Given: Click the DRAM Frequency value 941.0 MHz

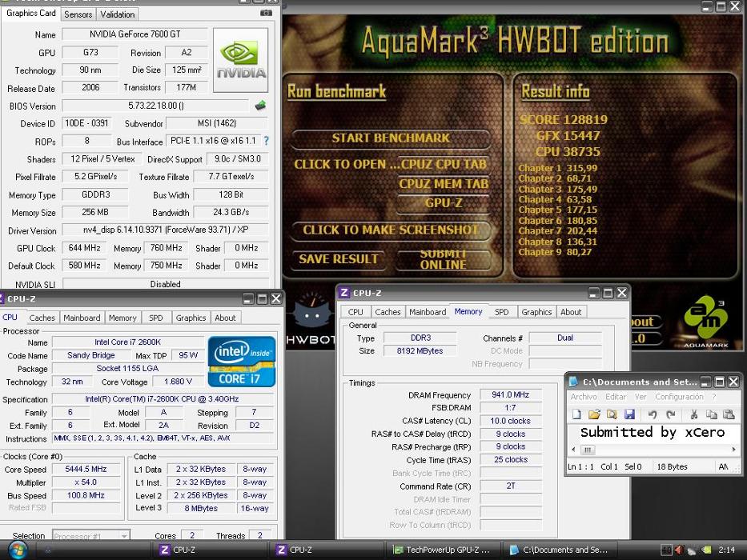Looking at the screenshot, I should point(511,394).
